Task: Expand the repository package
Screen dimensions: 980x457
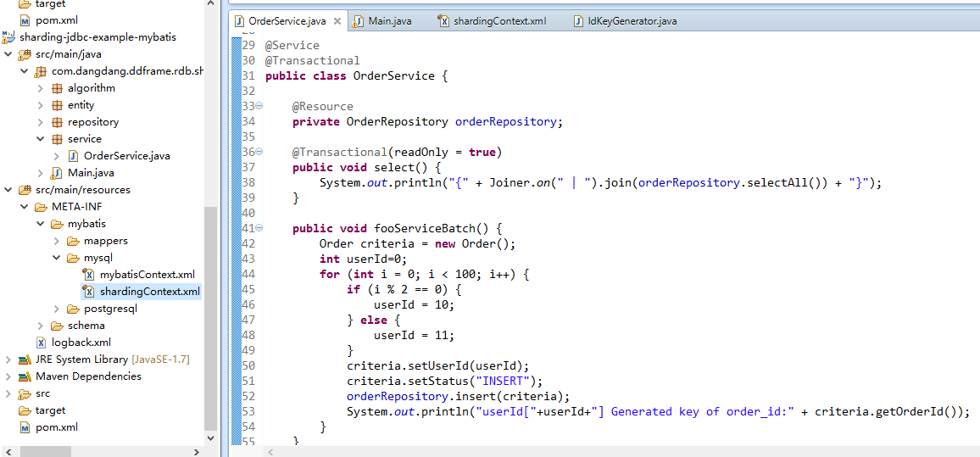Action: click(x=41, y=122)
